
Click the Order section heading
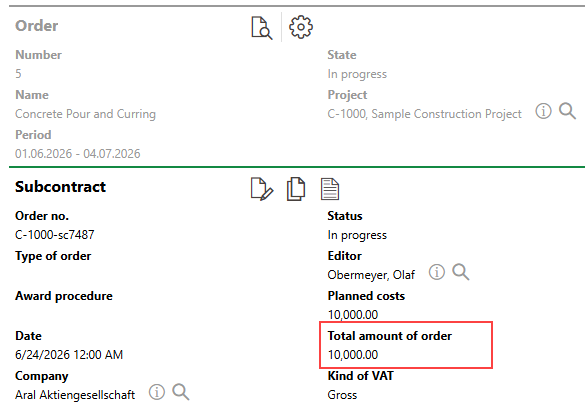coord(37,26)
